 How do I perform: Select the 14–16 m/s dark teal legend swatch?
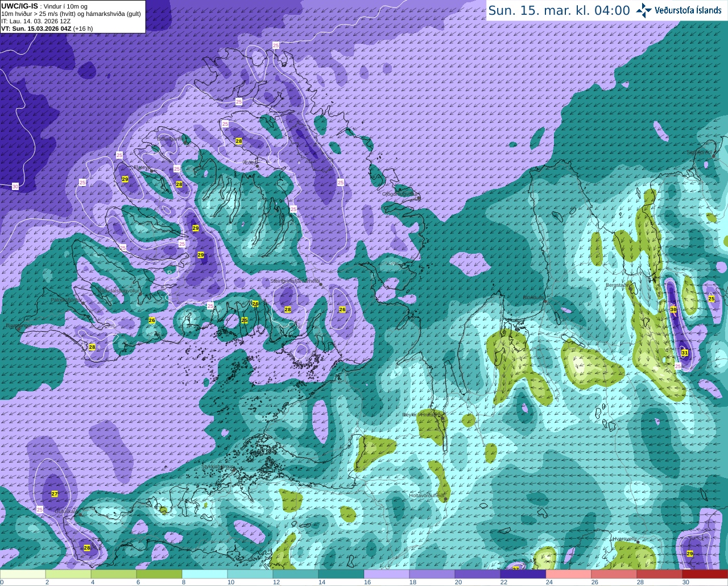[x=341, y=573]
